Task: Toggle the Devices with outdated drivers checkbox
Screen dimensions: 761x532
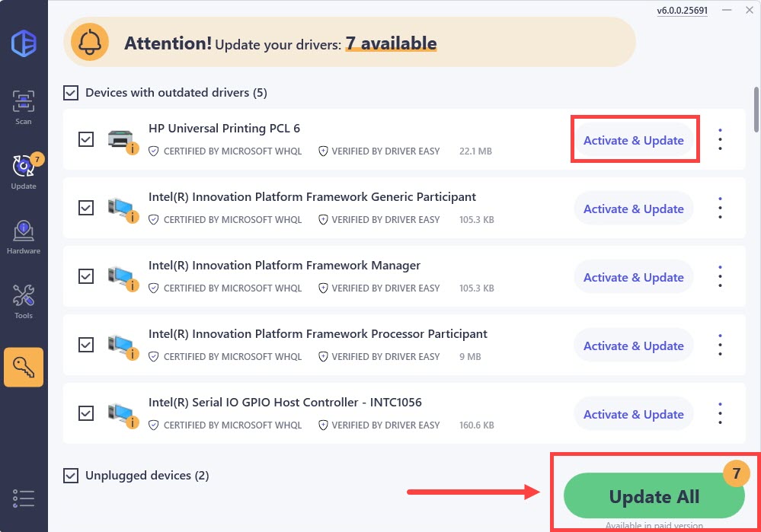Action: tap(71, 93)
